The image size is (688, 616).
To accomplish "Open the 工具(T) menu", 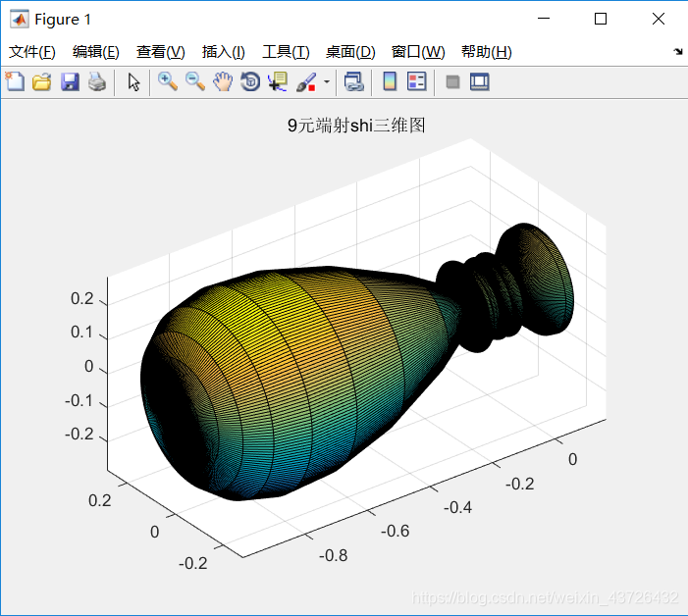I will point(286,52).
